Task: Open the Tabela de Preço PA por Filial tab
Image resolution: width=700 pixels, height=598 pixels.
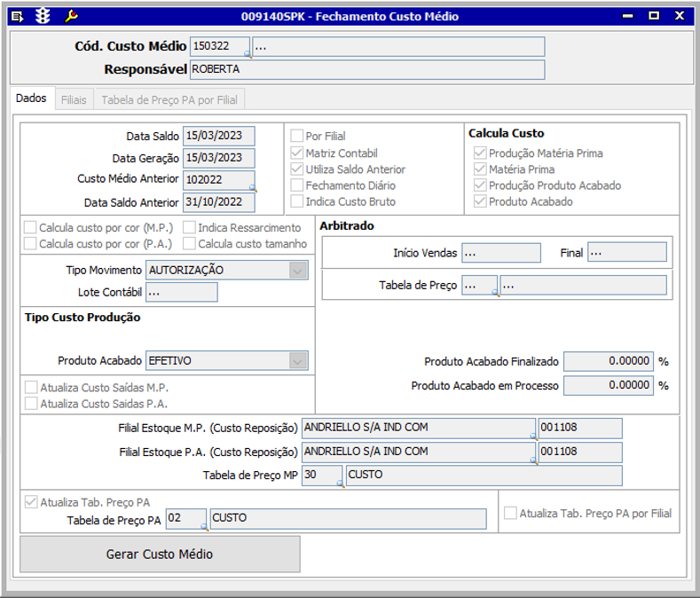Action: [169, 100]
